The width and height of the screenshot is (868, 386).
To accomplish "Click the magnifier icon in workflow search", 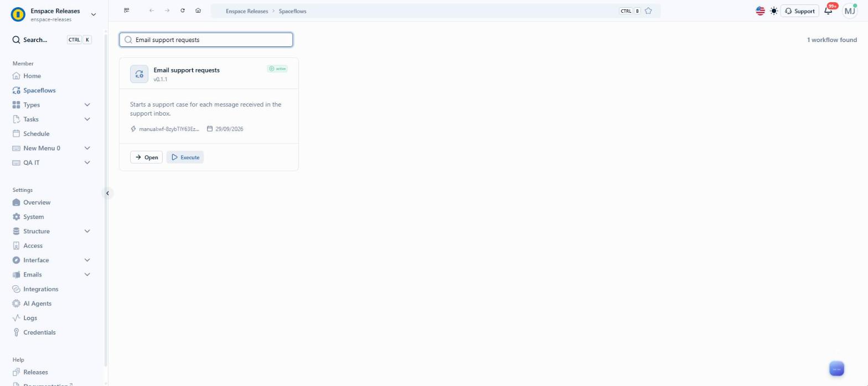I will [x=128, y=40].
